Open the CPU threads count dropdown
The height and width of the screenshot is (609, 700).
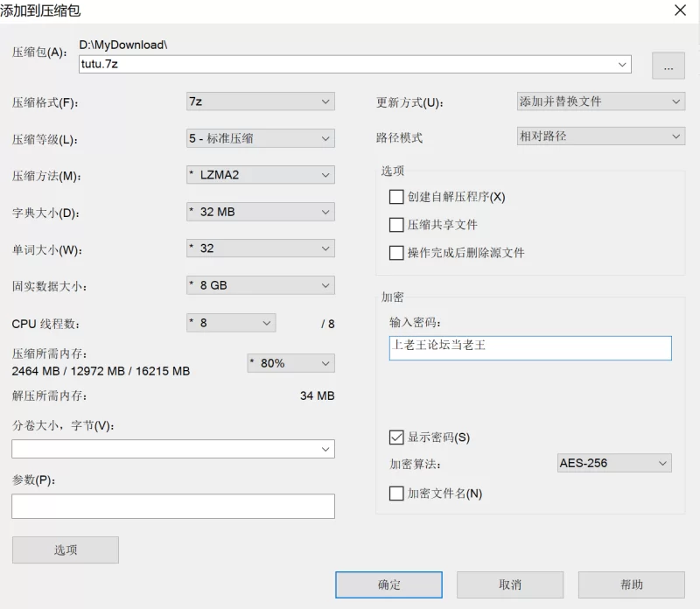coord(231,323)
